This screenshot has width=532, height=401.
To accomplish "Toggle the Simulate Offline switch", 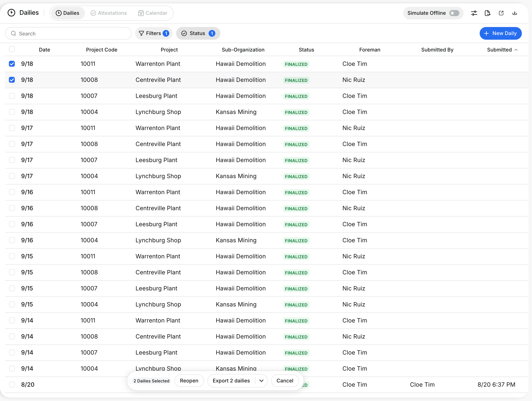I will tap(454, 13).
